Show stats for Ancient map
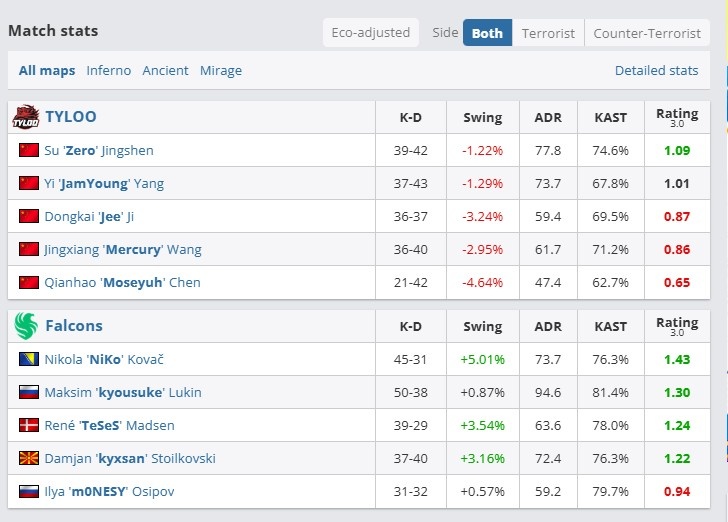This screenshot has width=728, height=522. (165, 71)
